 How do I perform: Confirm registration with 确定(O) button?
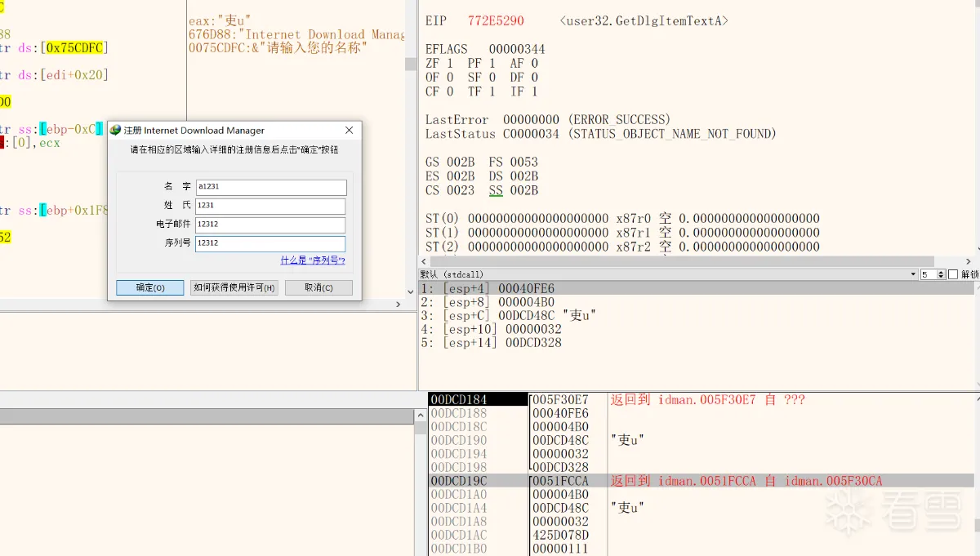click(x=149, y=287)
